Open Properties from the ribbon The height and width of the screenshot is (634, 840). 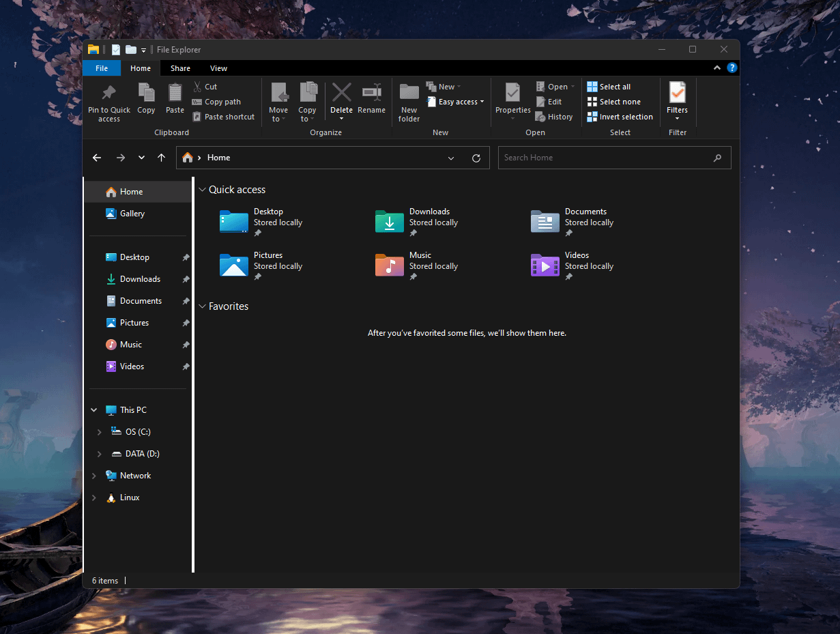click(x=512, y=93)
